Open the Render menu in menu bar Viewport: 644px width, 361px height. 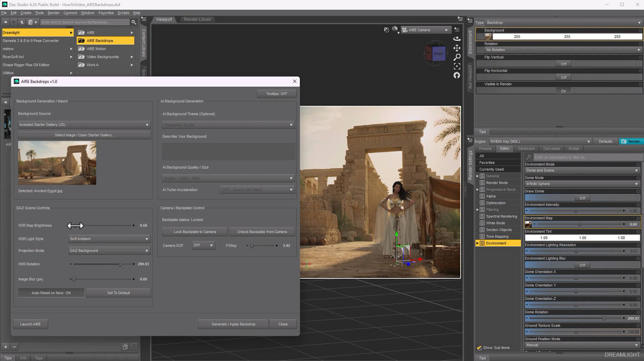pyautogui.click(x=54, y=13)
